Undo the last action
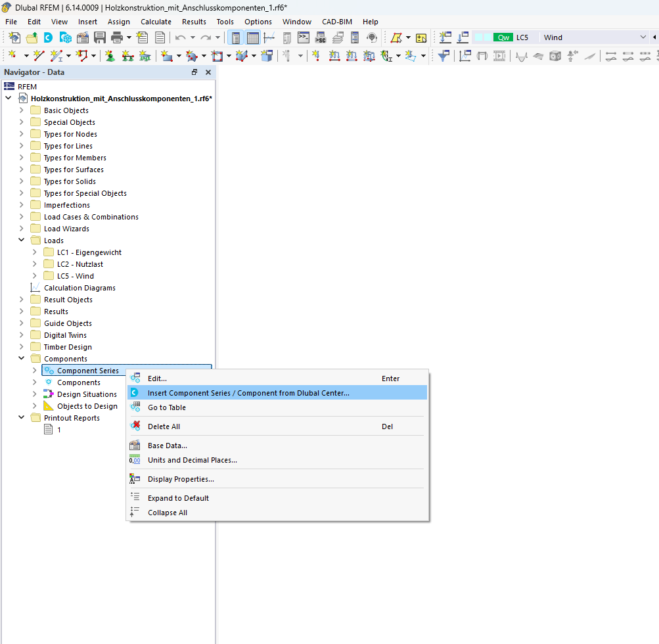This screenshot has height=644, width=659. tap(180, 38)
